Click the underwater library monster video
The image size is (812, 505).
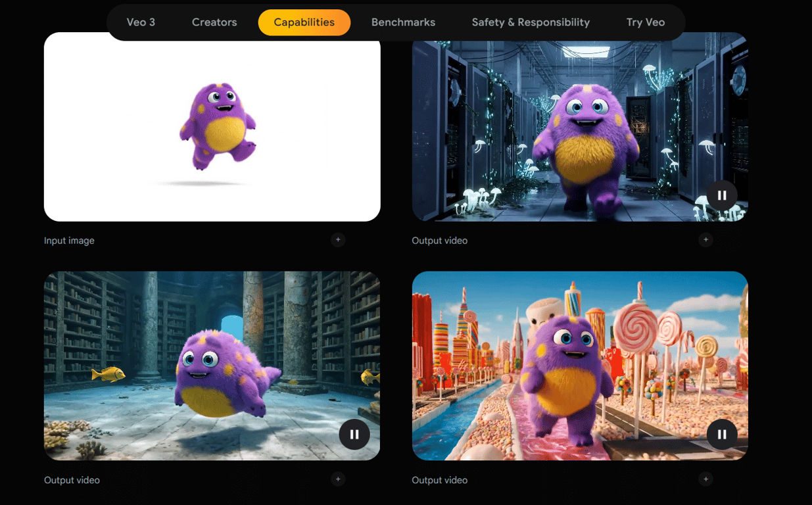[x=212, y=366]
